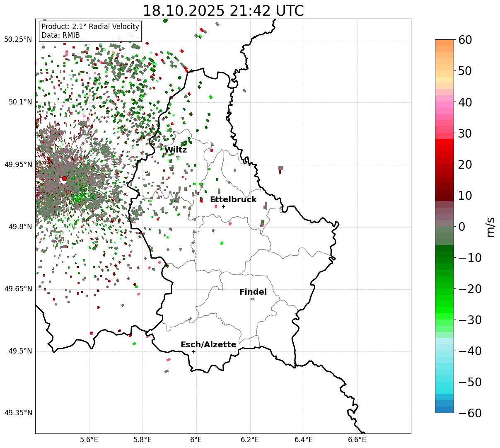Click the Ettelbruck location cross marker
The image size is (500, 448).
pos(223,206)
